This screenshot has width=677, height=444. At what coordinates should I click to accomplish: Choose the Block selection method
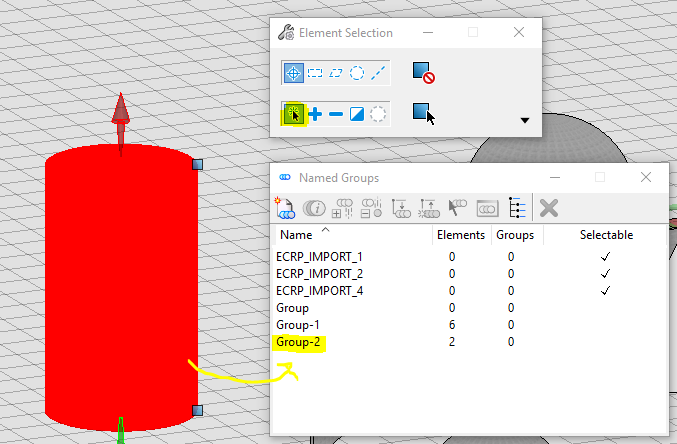coord(315,73)
